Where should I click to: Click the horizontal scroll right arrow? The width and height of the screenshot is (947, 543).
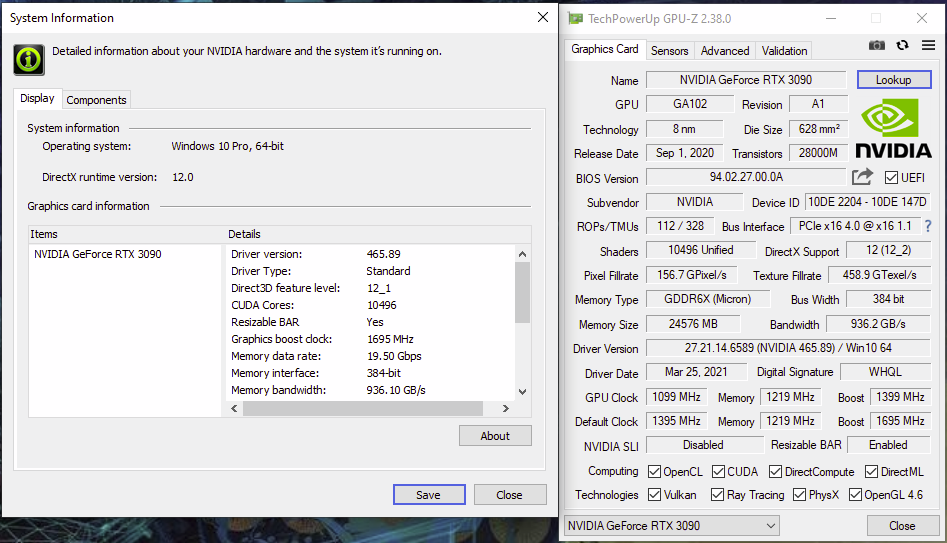506,409
